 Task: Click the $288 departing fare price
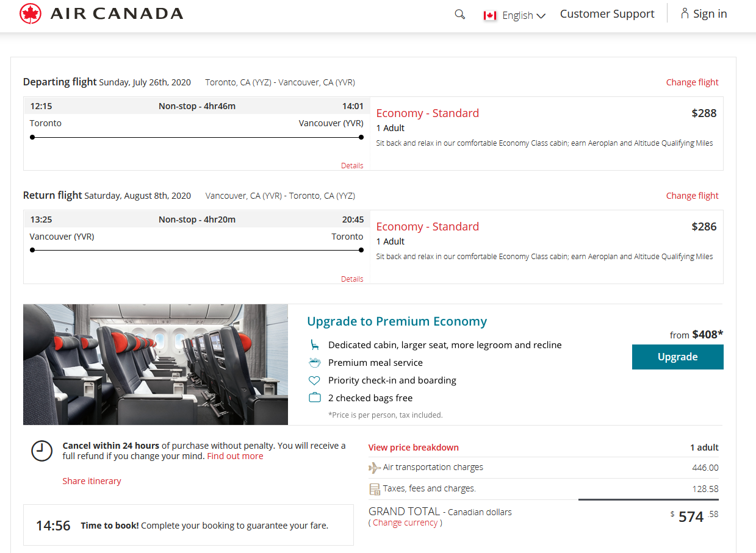704,113
